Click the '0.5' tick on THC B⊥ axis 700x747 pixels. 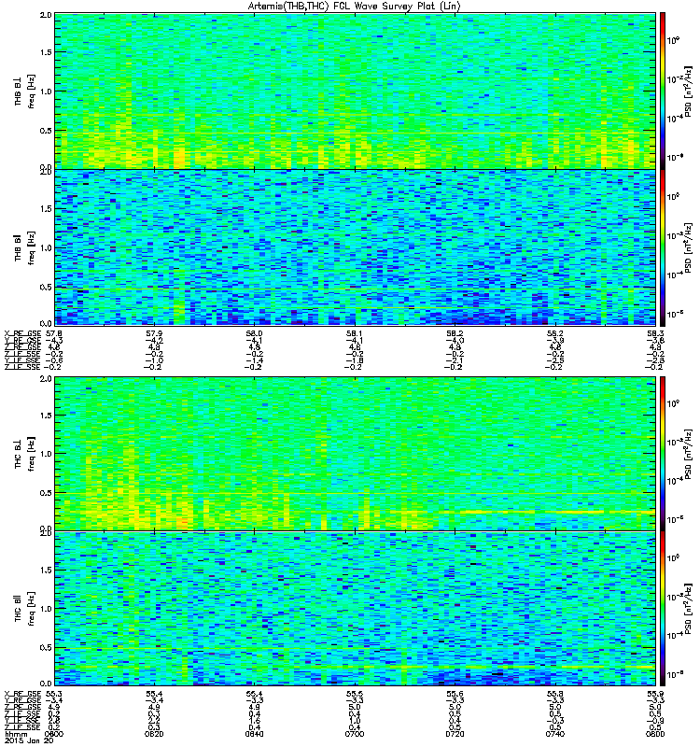coord(46,493)
